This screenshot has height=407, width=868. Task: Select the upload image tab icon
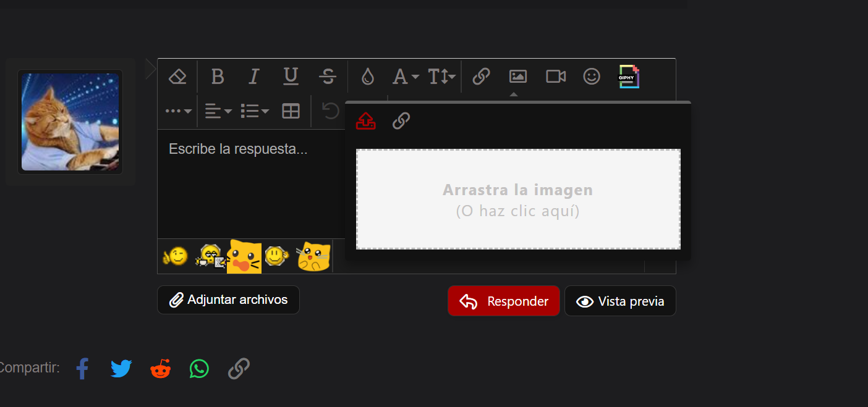tap(366, 121)
